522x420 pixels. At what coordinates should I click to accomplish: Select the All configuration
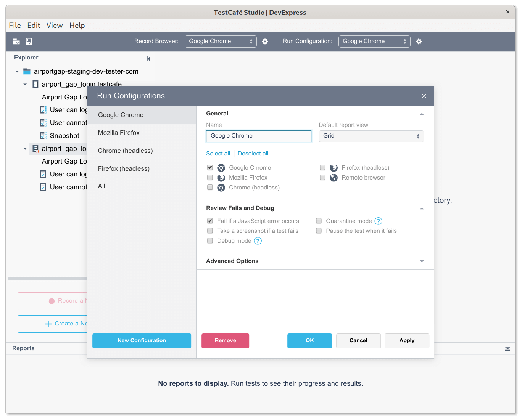click(142, 186)
